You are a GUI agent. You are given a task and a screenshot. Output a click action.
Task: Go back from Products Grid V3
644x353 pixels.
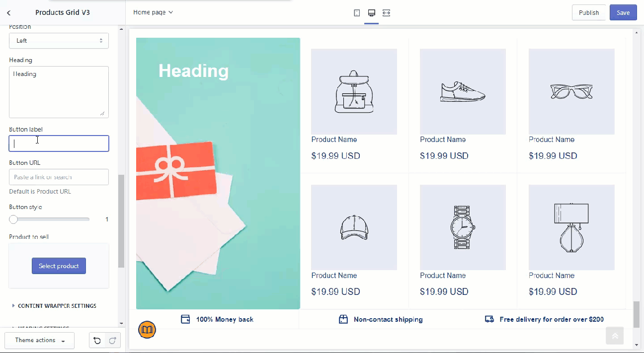[x=9, y=13]
